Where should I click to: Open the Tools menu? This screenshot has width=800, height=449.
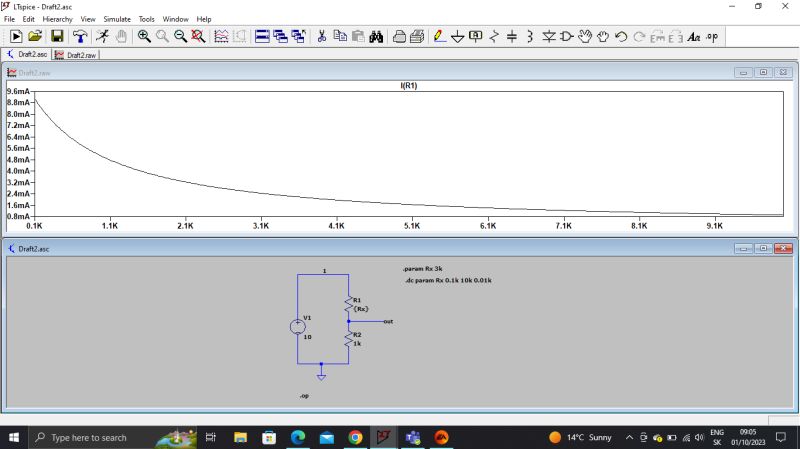click(x=146, y=19)
